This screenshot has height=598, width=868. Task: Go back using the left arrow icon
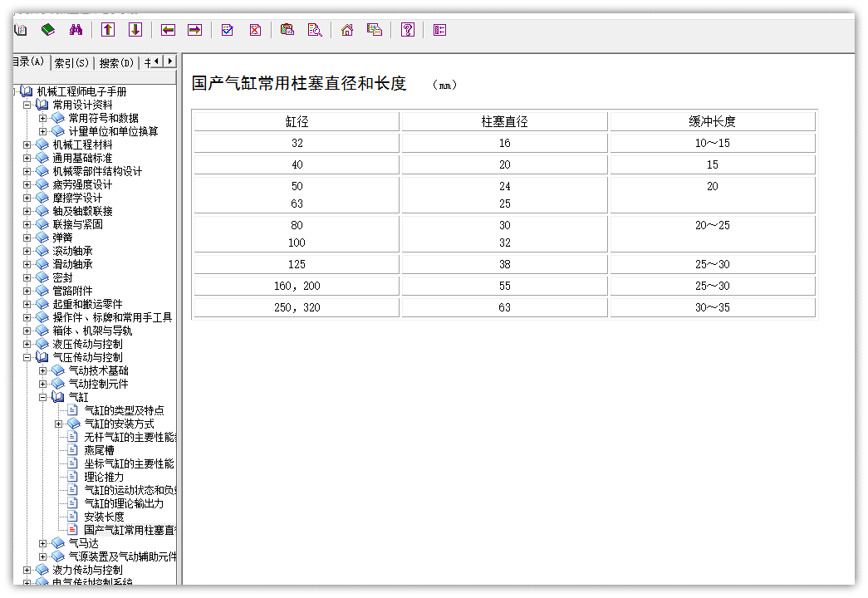(x=168, y=30)
